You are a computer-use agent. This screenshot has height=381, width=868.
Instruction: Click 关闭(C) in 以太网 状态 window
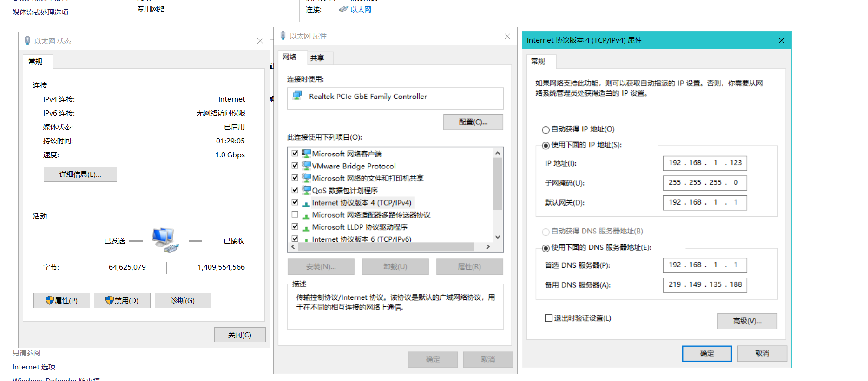click(240, 335)
